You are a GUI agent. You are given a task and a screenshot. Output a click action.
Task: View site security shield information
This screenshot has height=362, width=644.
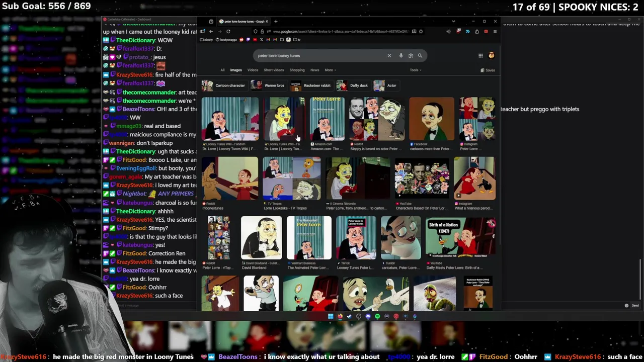tap(255, 31)
